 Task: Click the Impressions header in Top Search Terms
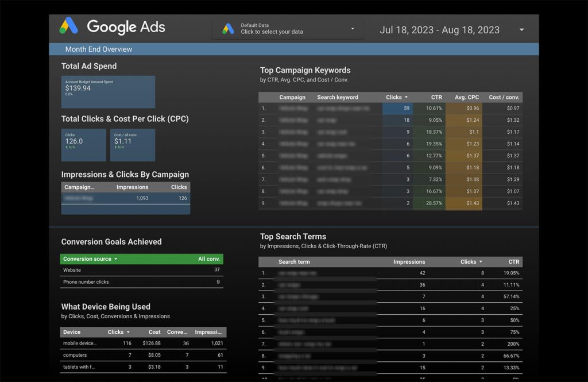[x=409, y=262]
